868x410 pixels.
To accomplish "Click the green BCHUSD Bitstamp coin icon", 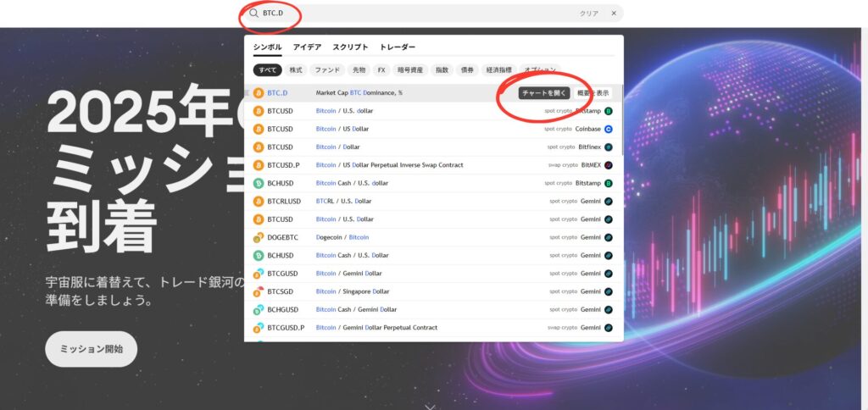I will (259, 183).
